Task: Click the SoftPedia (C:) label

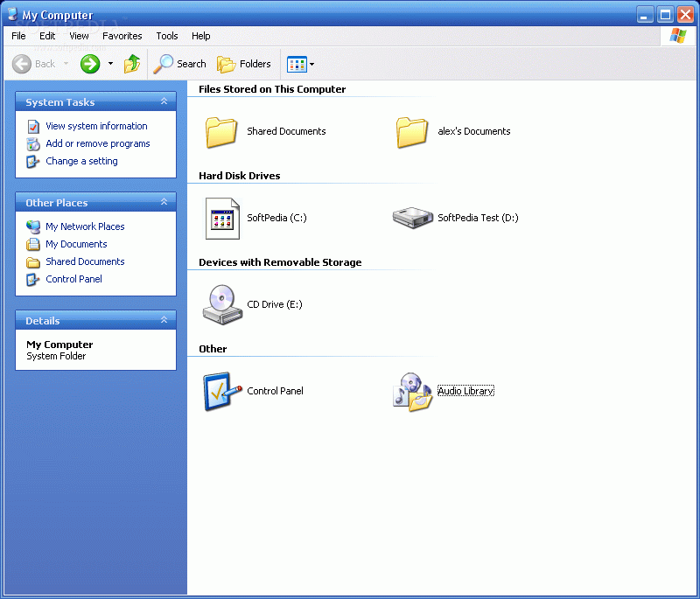Action: (276, 218)
